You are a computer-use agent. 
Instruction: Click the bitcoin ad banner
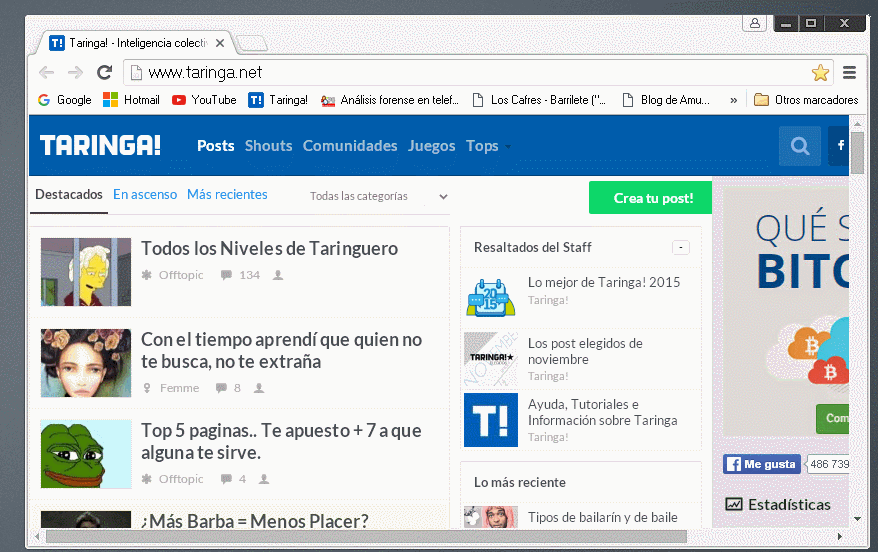point(786,312)
